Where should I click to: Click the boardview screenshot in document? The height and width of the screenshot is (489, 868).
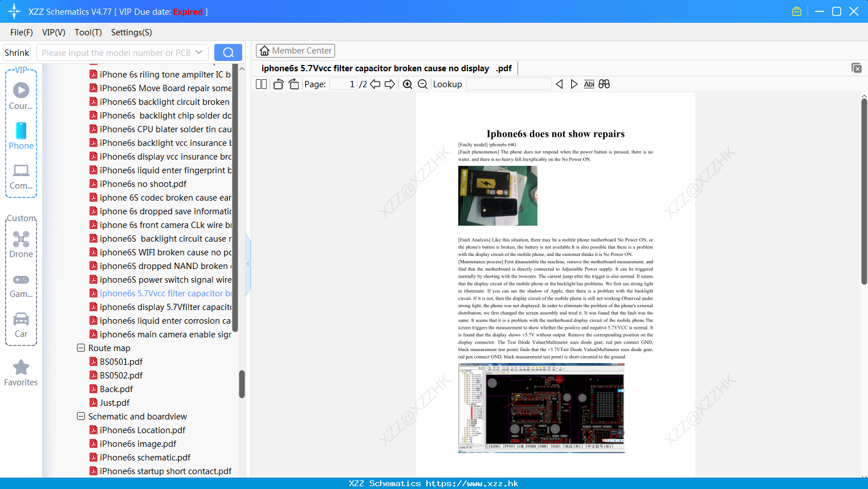(541, 408)
